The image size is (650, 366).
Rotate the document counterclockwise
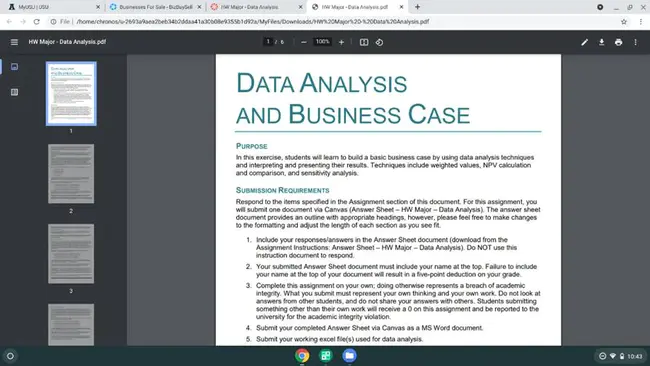tap(379, 42)
